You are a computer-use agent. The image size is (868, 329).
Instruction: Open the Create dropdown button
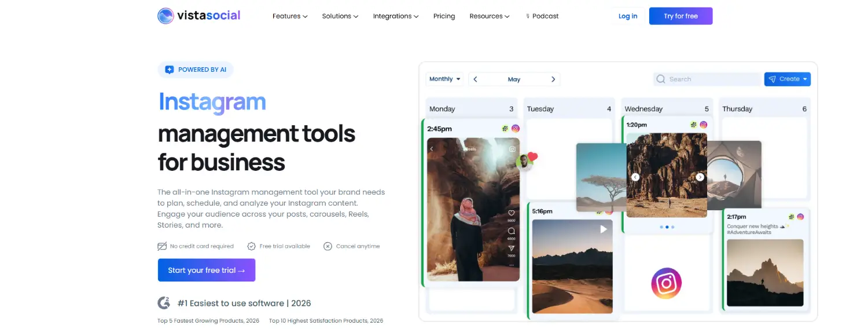click(788, 79)
